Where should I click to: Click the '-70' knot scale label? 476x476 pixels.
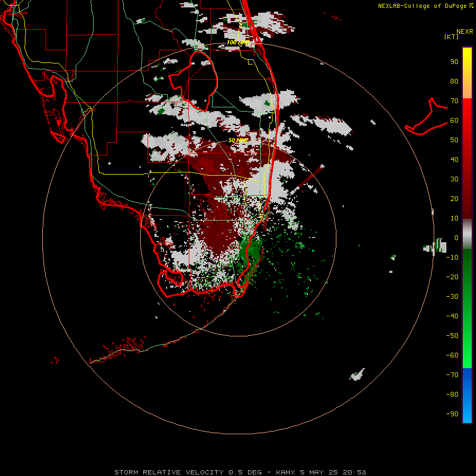coord(452,375)
